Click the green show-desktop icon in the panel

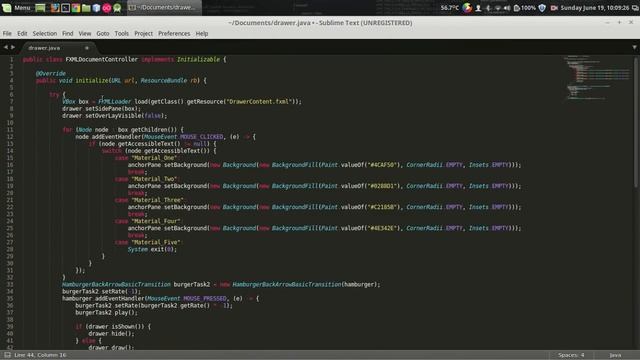tap(40, 8)
